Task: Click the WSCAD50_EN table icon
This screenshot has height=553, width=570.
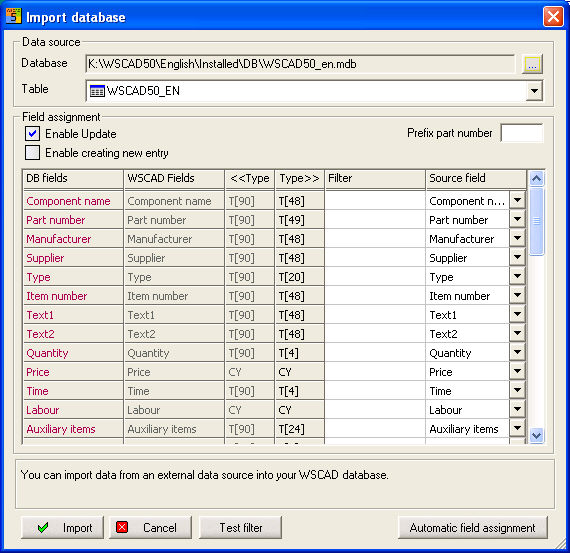Action: click(x=97, y=91)
